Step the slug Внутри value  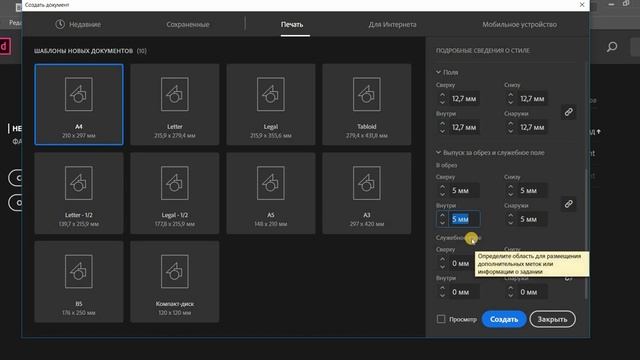click(442, 292)
